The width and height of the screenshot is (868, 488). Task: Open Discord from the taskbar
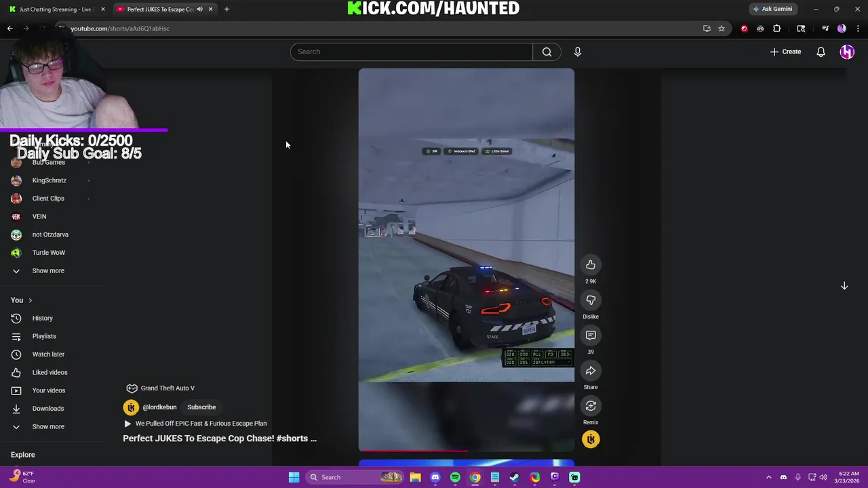pyautogui.click(x=435, y=477)
